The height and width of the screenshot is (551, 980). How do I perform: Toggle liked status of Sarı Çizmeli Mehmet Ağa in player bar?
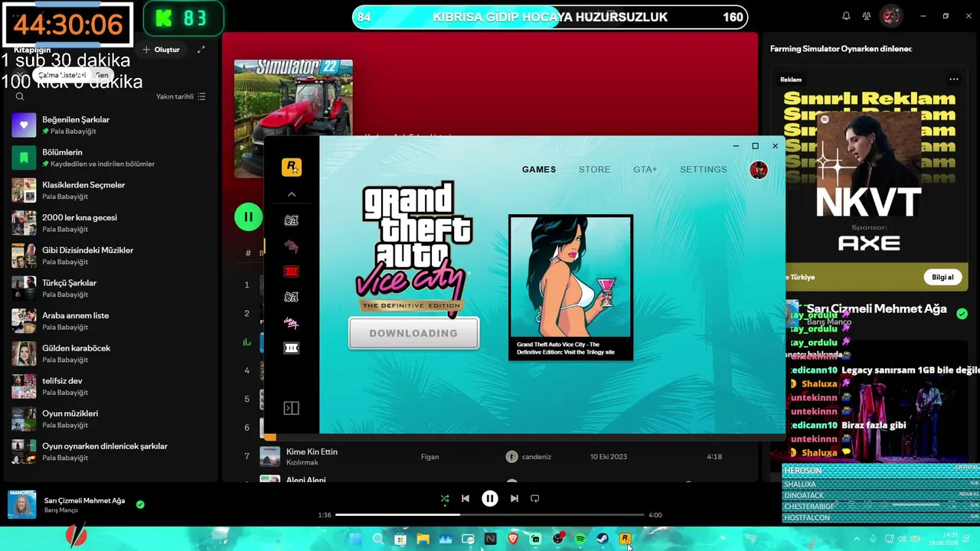click(x=140, y=504)
